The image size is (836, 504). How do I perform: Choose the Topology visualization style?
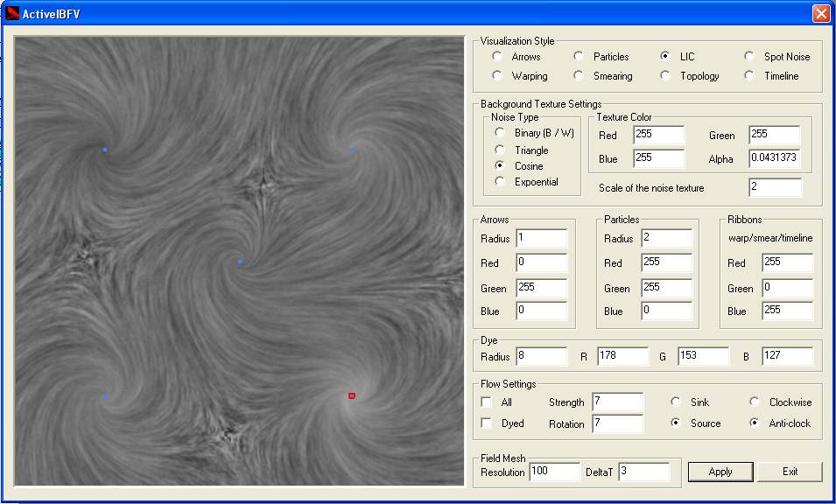pyautogui.click(x=665, y=76)
